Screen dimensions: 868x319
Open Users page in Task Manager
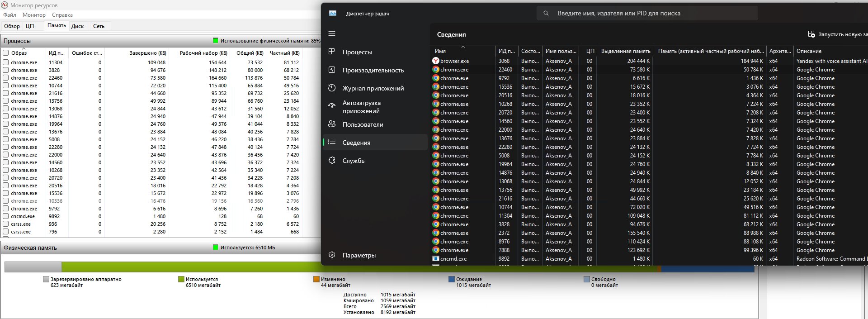point(375,124)
